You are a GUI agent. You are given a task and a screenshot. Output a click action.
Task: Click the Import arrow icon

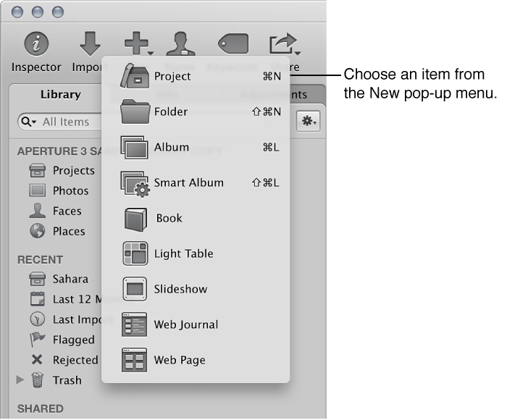click(x=90, y=43)
